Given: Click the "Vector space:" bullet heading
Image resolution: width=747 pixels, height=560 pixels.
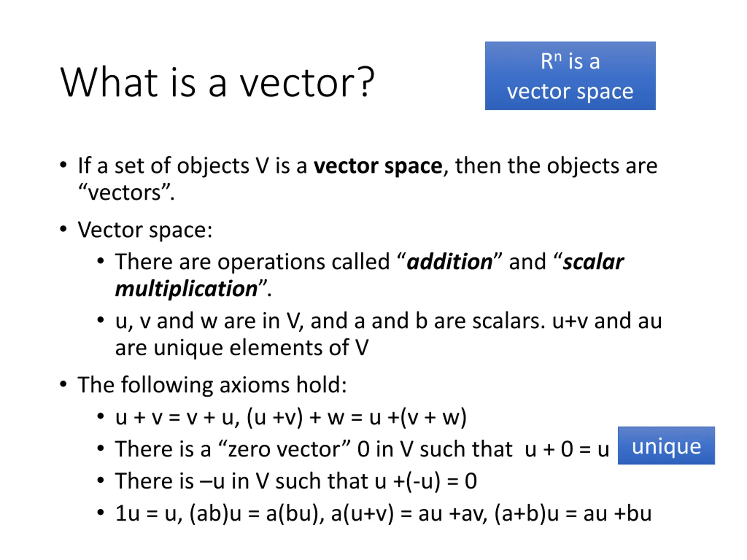Looking at the screenshot, I should click(x=145, y=230).
